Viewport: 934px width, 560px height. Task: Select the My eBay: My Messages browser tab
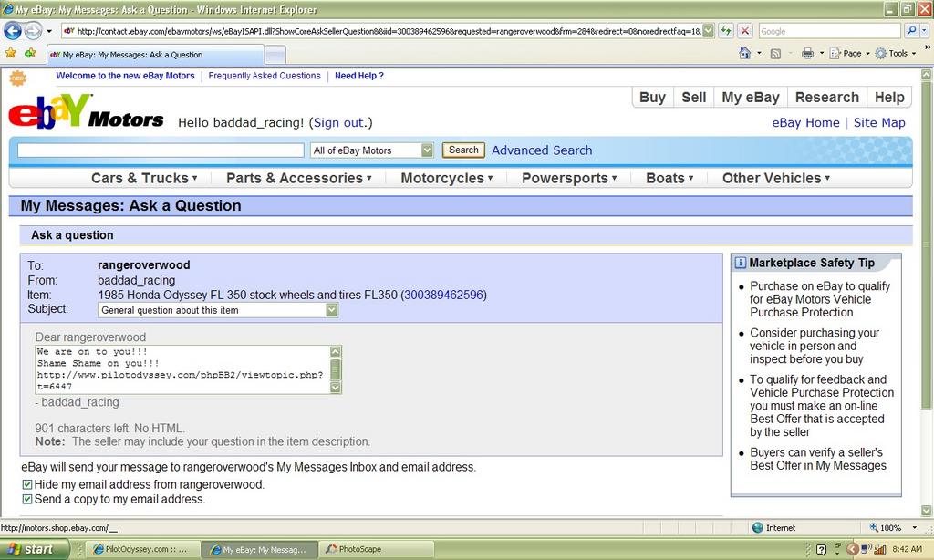coord(155,55)
